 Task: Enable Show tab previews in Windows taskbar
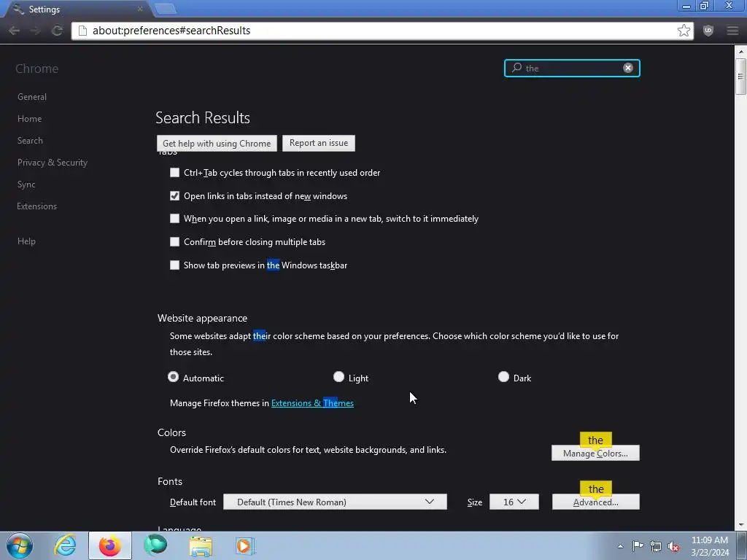(x=175, y=265)
